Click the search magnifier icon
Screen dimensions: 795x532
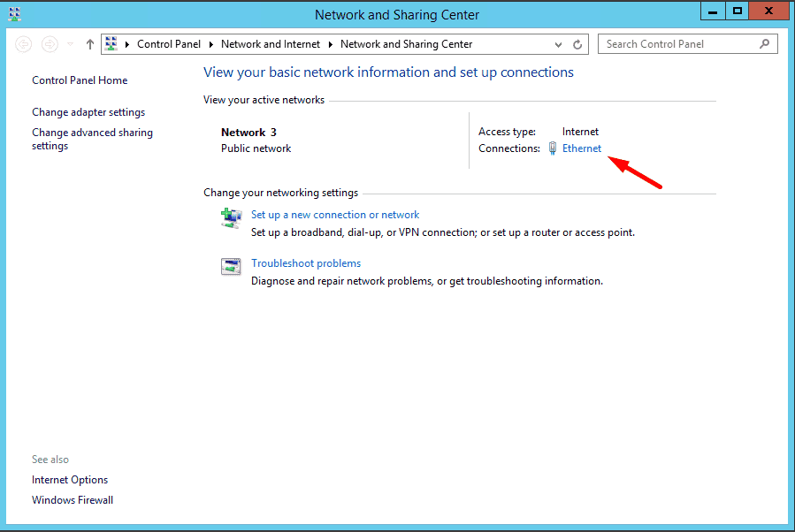pyautogui.click(x=765, y=43)
